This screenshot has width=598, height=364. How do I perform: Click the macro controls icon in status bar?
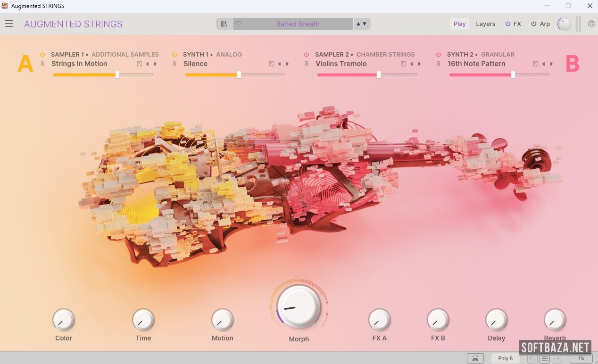(x=475, y=358)
